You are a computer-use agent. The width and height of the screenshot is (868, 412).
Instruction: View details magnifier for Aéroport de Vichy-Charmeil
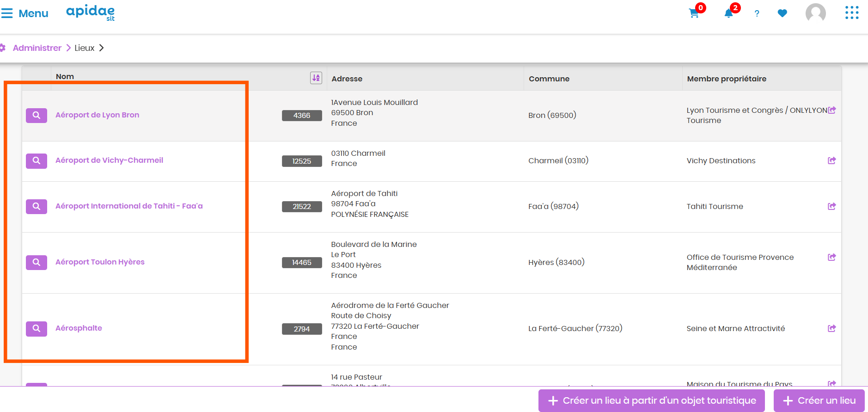pyautogui.click(x=37, y=160)
